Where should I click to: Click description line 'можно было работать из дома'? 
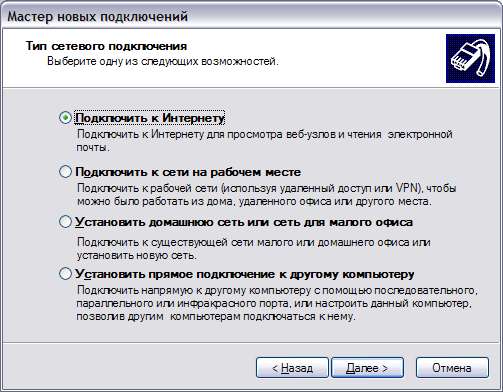(254, 202)
